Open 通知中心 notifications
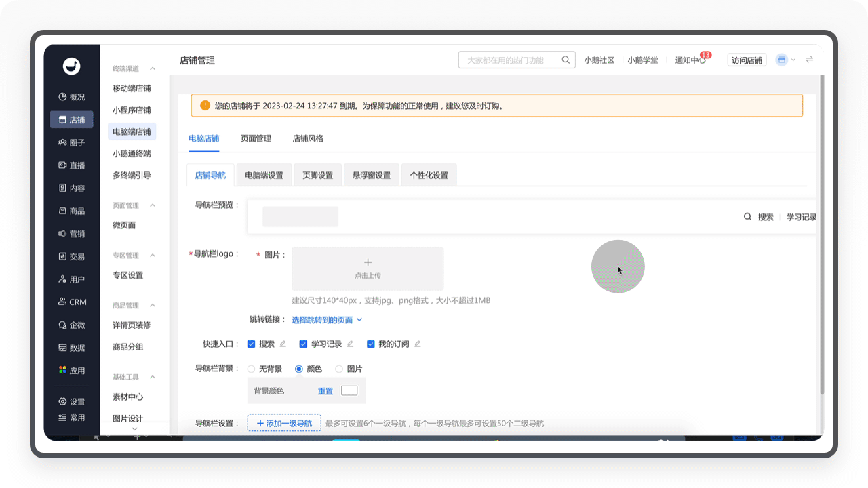Image resolution: width=868 pixels, height=488 pixels. (x=690, y=60)
